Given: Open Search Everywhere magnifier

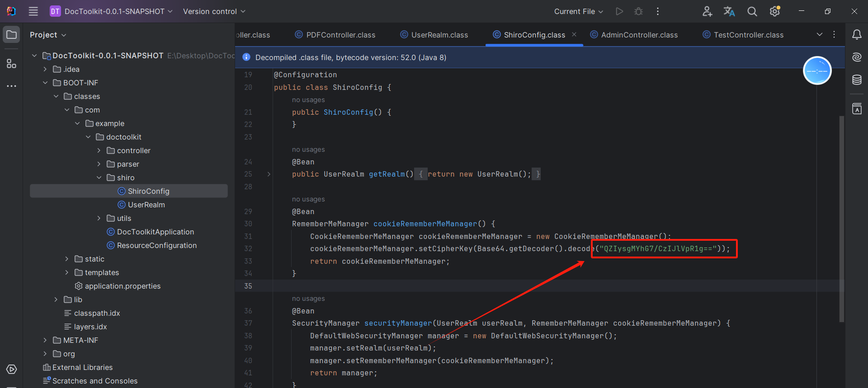Looking at the screenshot, I should tap(752, 11).
